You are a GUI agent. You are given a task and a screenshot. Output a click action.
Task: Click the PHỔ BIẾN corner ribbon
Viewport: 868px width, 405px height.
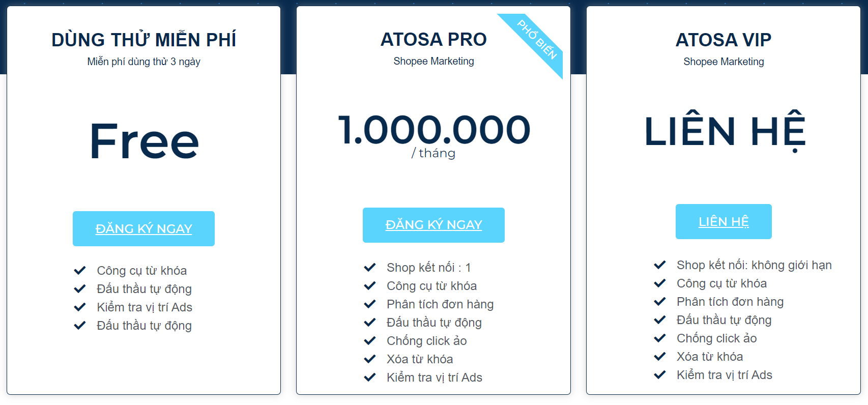pos(537,39)
